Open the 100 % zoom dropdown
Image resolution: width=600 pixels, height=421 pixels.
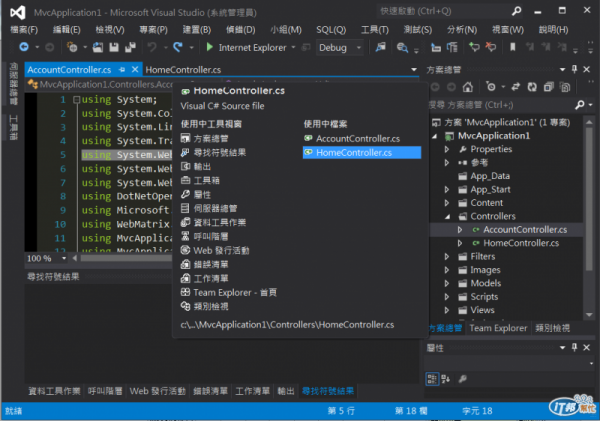click(64, 258)
